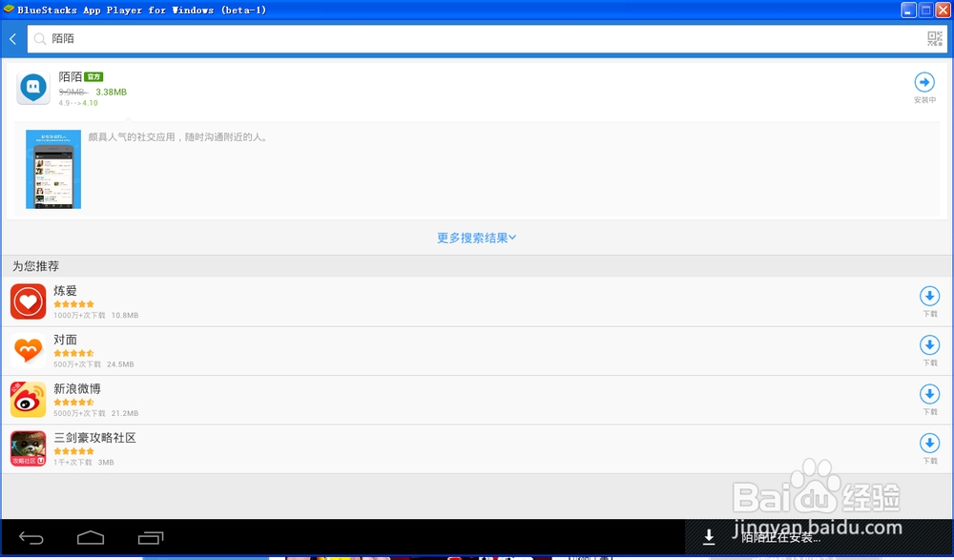The width and height of the screenshot is (954, 560).
Task: Open the 陌陌 app icon
Action: click(x=33, y=88)
